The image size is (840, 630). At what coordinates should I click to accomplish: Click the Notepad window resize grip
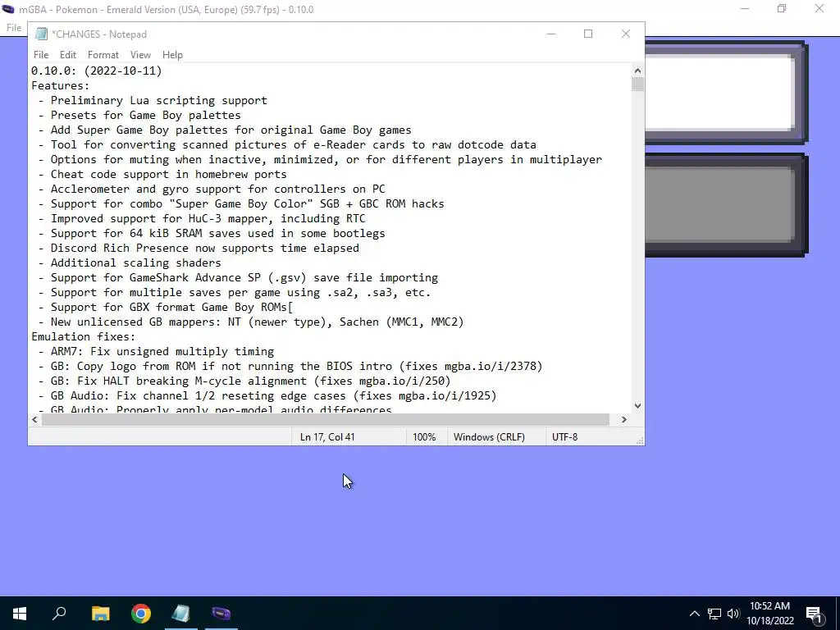tap(639, 441)
